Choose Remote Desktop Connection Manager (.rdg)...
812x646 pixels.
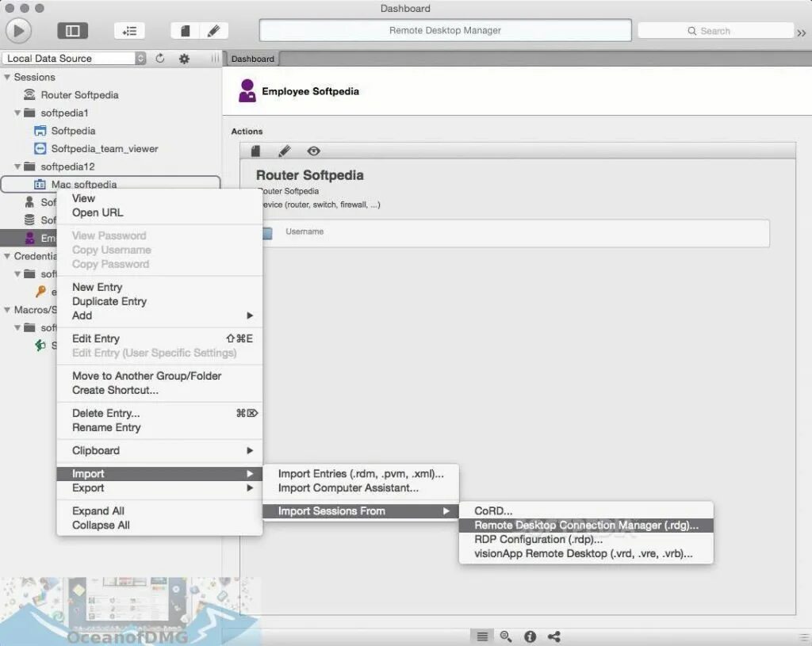click(586, 525)
